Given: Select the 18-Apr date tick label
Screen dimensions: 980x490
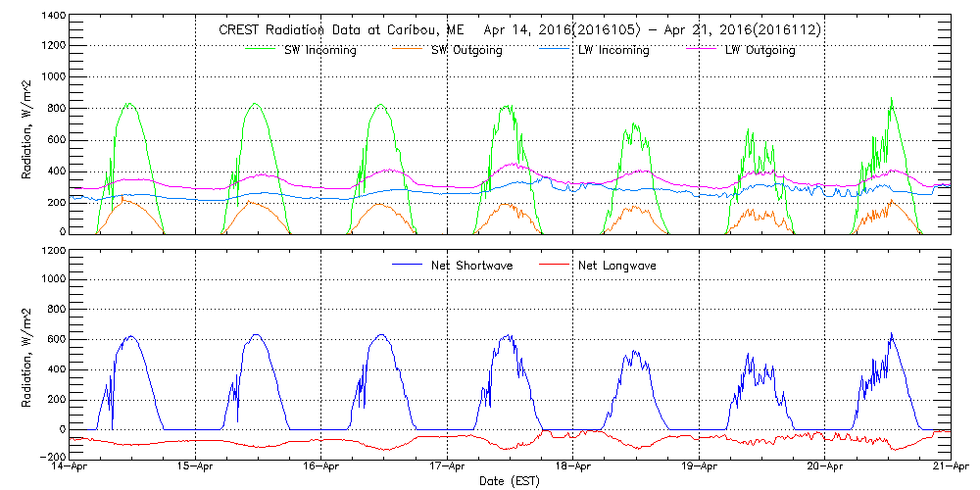Looking at the screenshot, I should (x=573, y=467).
